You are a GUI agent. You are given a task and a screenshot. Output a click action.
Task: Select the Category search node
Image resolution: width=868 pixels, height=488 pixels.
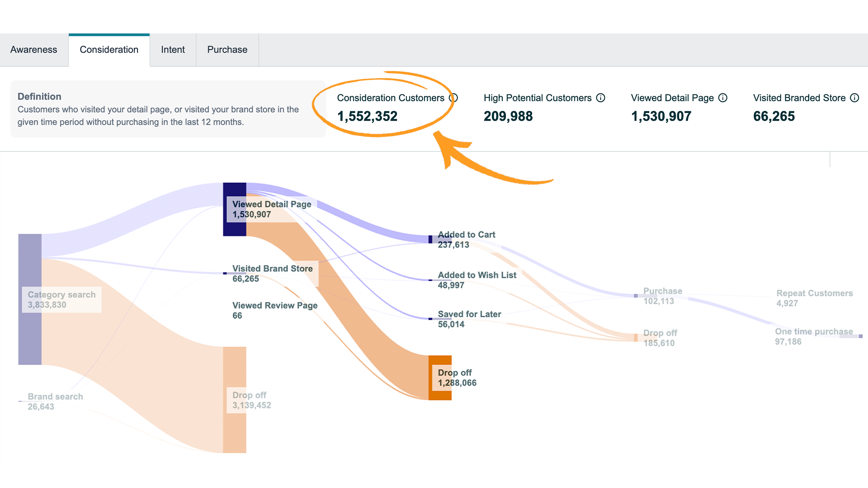29,298
